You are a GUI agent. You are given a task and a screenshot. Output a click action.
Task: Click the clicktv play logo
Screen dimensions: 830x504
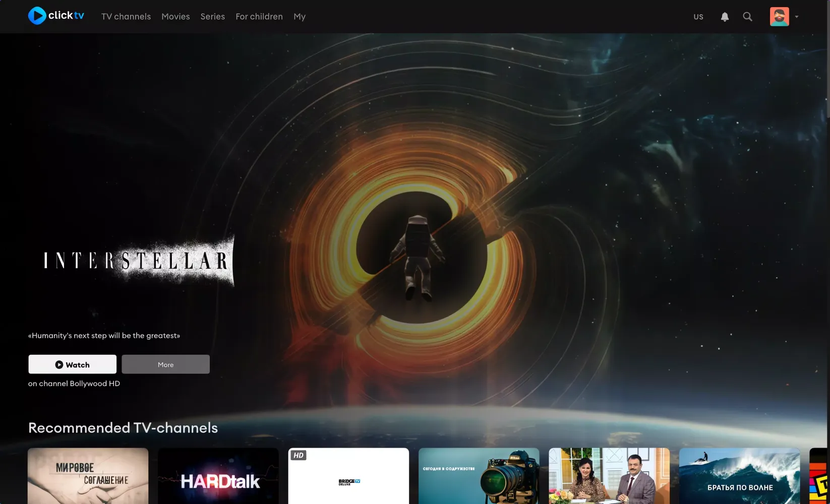pos(36,16)
